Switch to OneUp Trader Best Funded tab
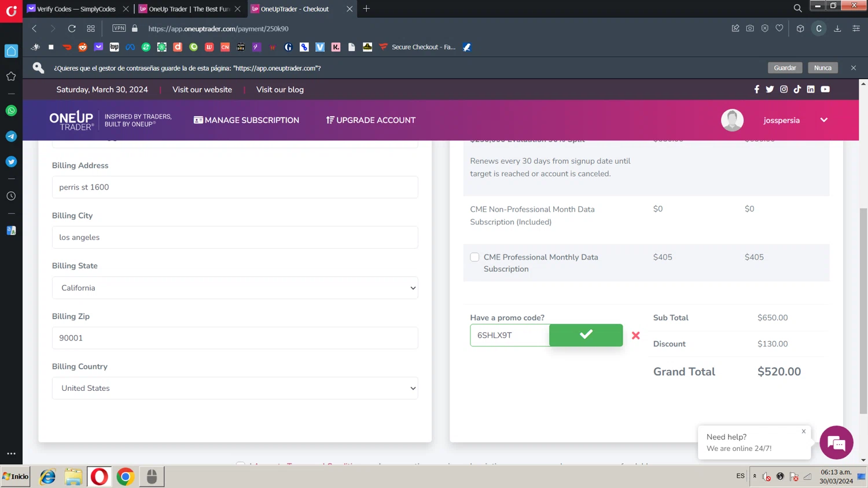The height and width of the screenshot is (488, 868). pyautogui.click(x=189, y=9)
